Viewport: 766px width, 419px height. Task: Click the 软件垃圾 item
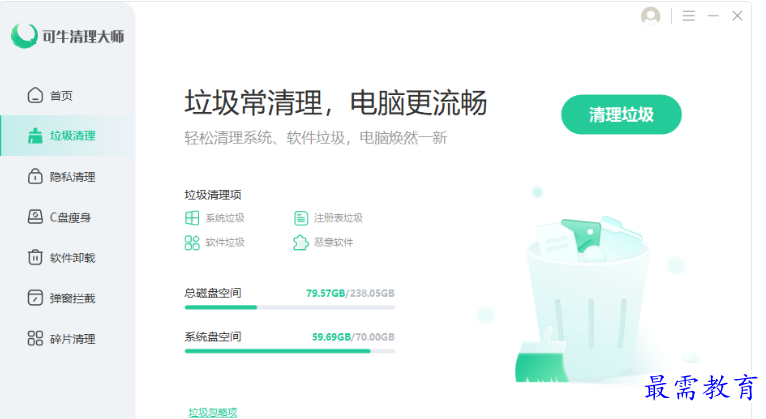[x=214, y=242]
